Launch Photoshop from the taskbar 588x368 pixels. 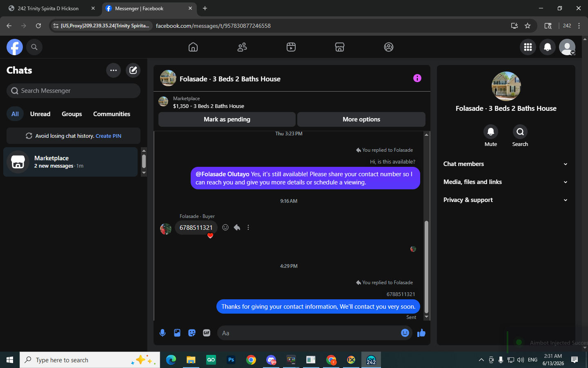(x=231, y=360)
